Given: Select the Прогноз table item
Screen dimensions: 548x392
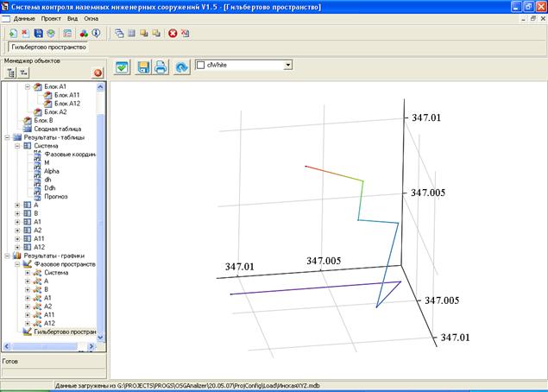Looking at the screenshot, I should click(56, 197).
